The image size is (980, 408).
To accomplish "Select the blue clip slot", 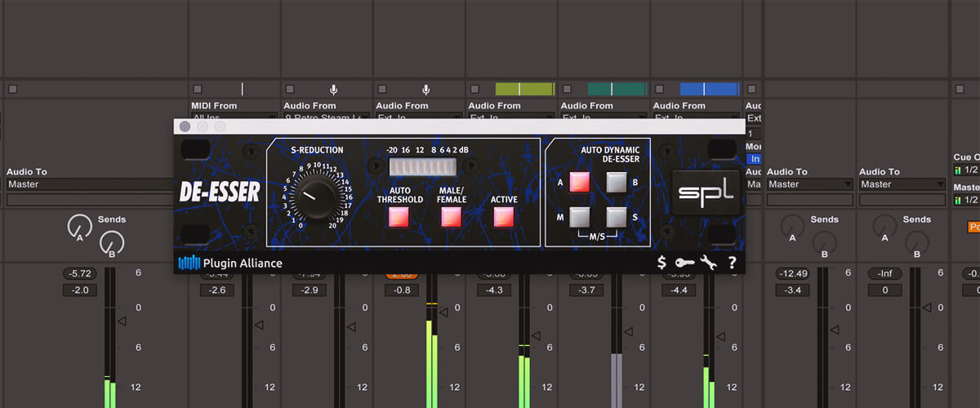I will point(710,89).
